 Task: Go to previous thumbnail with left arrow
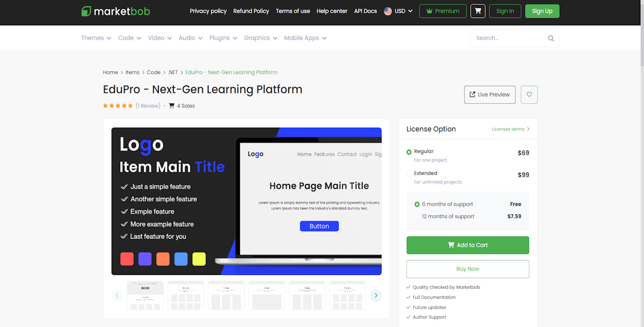[118, 295]
